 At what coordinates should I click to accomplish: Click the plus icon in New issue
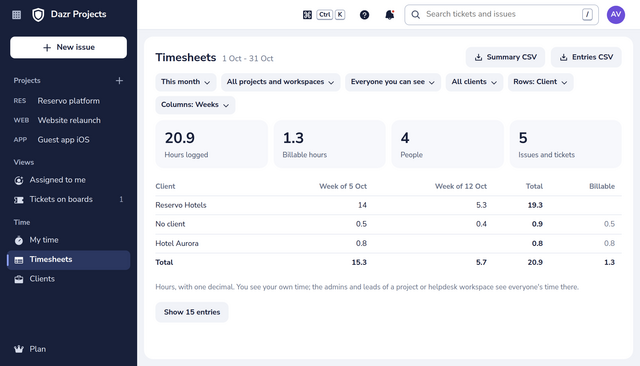47,48
